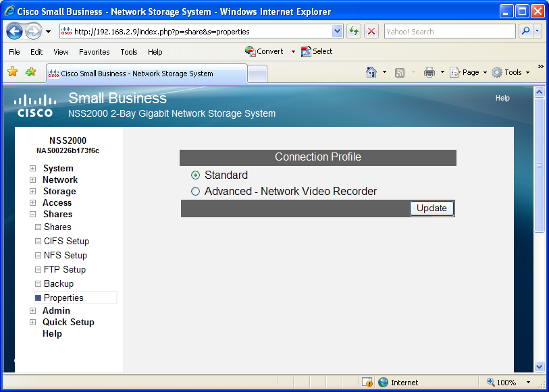Open Favorites Center star icon
549x392 pixels.
(13, 72)
